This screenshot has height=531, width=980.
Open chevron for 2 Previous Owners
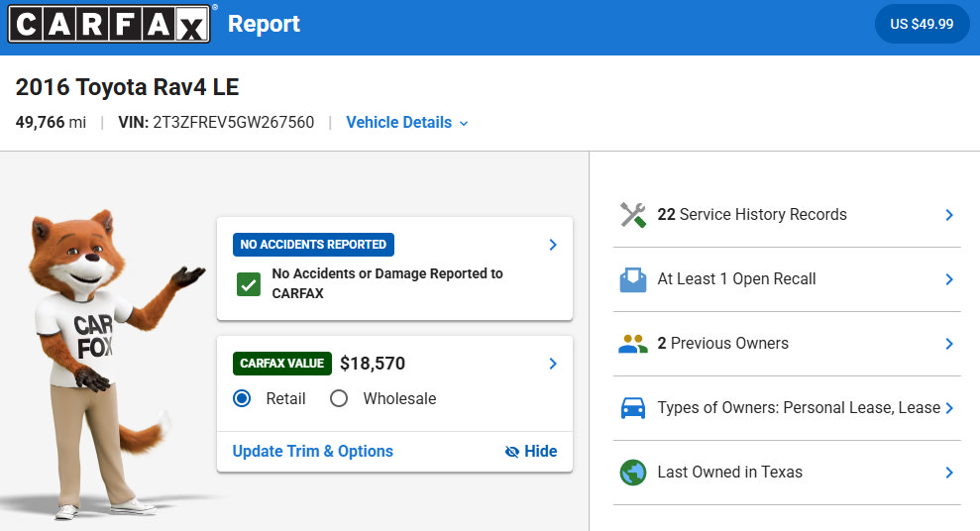tap(948, 344)
